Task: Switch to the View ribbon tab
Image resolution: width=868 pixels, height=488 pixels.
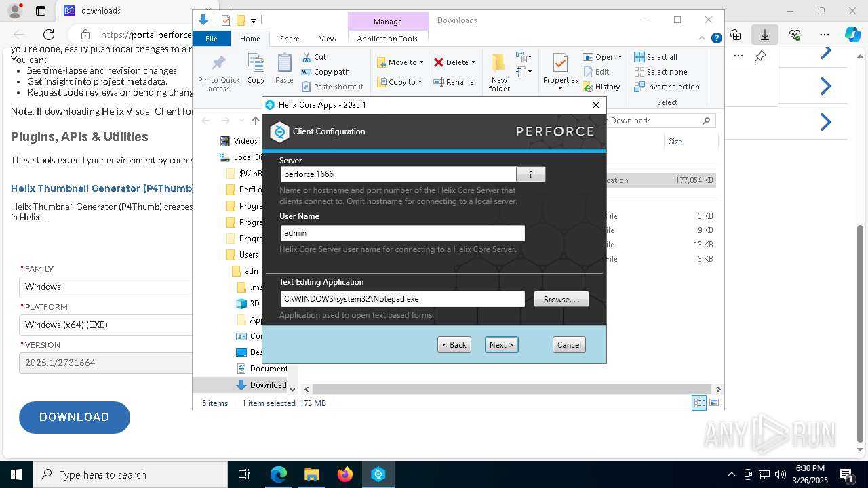Action: [328, 39]
